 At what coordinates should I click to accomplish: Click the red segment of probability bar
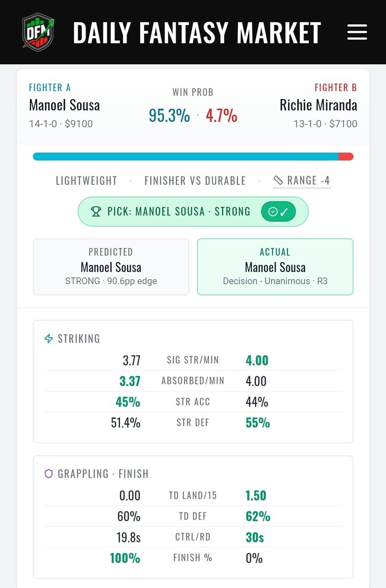coord(346,157)
